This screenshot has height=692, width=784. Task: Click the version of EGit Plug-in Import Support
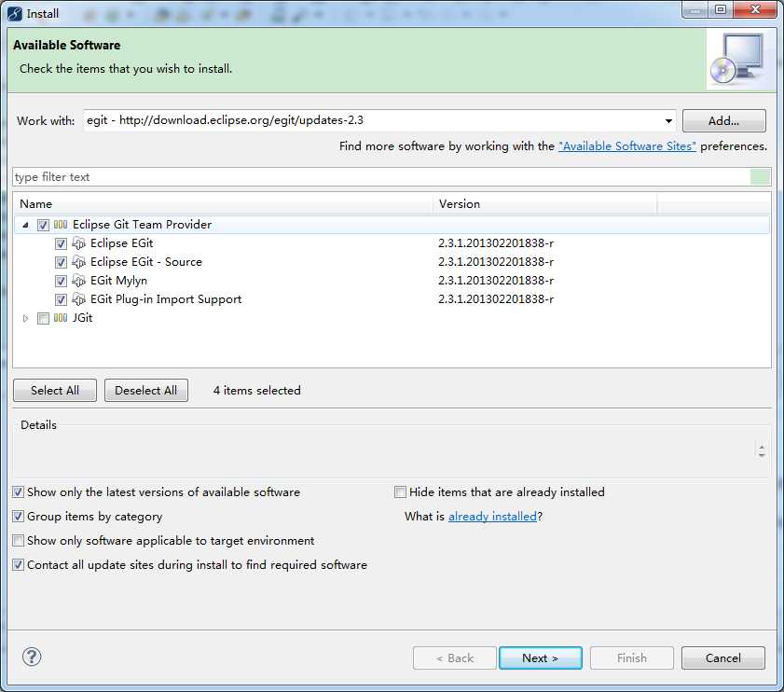click(496, 299)
